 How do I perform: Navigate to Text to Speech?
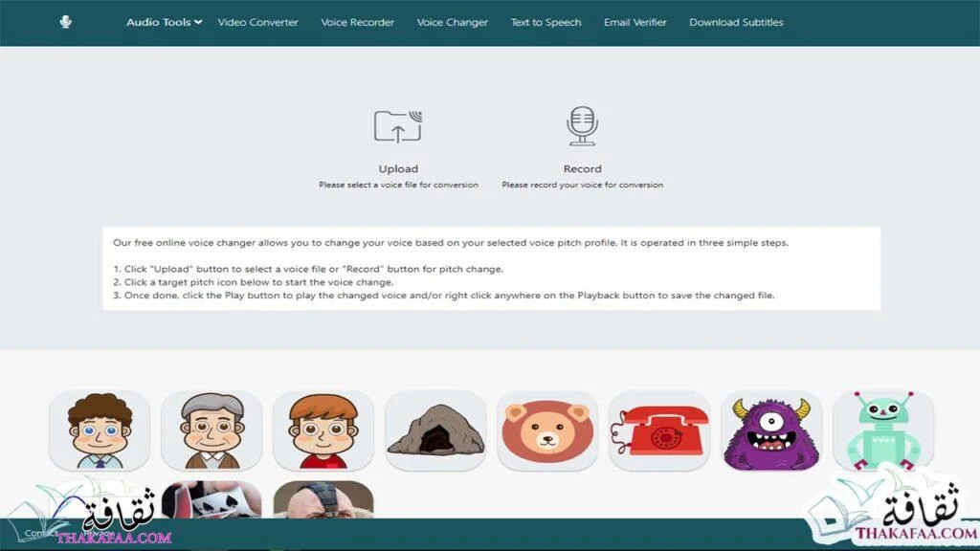(546, 22)
